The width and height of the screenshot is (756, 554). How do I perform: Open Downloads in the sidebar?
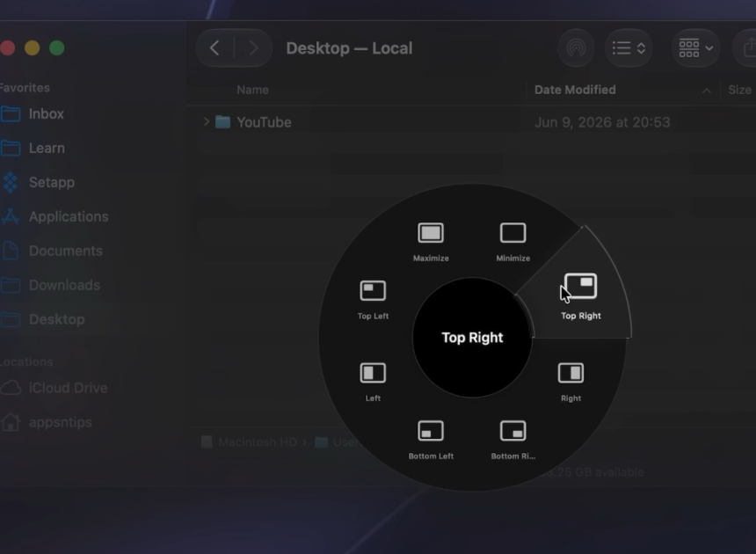point(64,285)
